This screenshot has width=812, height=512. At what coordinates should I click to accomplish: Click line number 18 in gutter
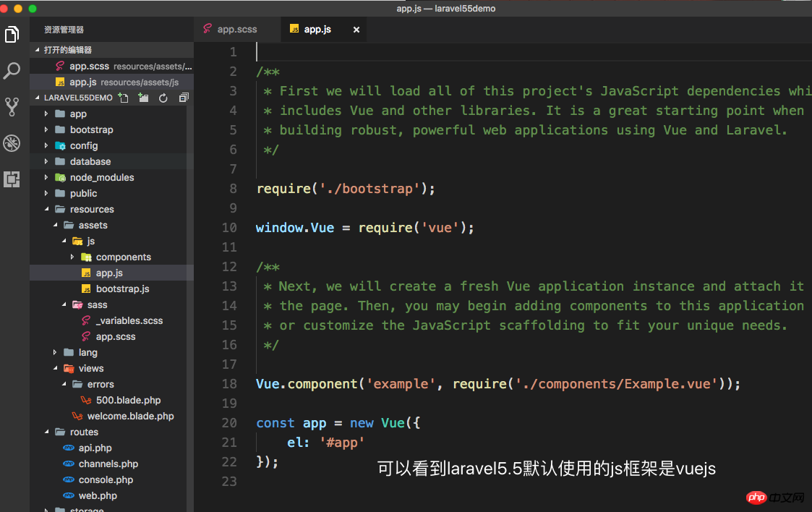pos(229,384)
